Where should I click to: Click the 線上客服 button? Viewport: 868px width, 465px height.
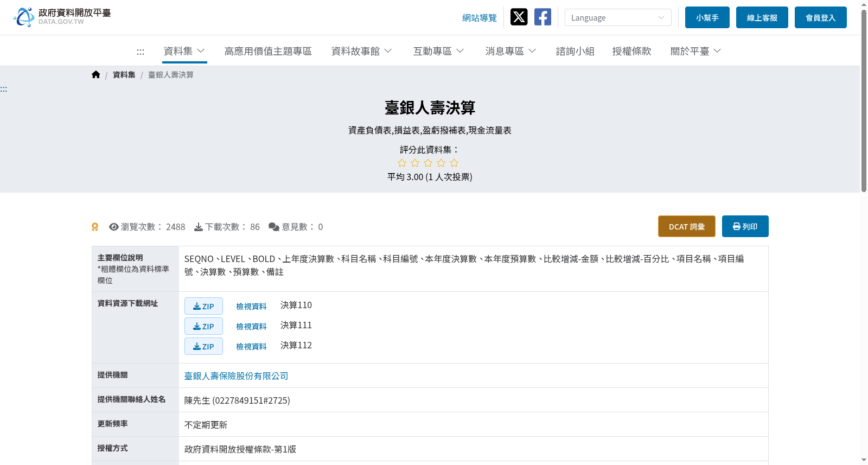[x=762, y=17]
